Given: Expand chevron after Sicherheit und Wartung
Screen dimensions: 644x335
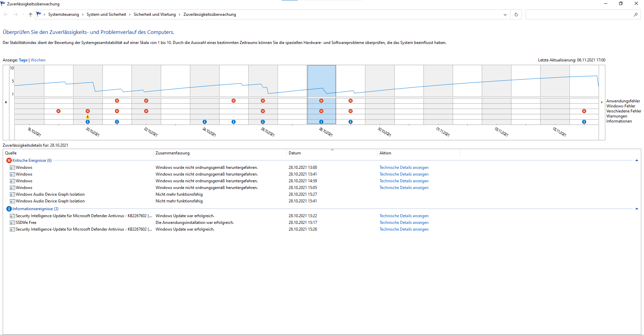Looking at the screenshot, I should pos(179,14).
